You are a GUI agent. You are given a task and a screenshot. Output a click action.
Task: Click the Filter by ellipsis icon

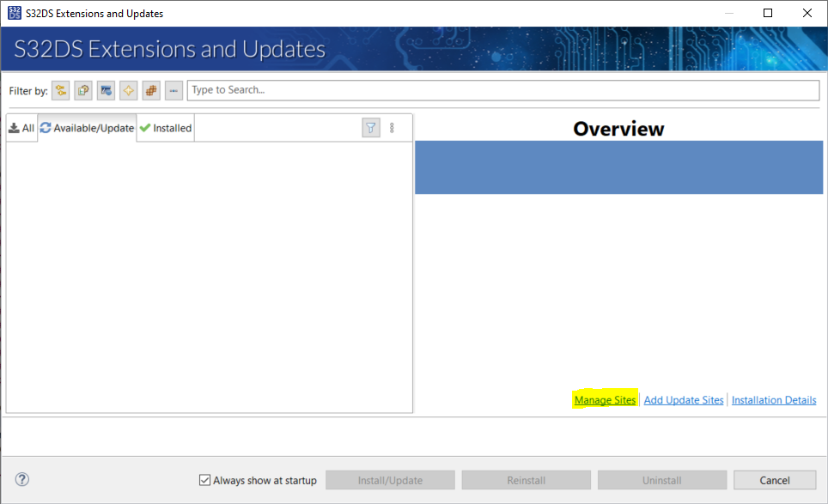(174, 91)
